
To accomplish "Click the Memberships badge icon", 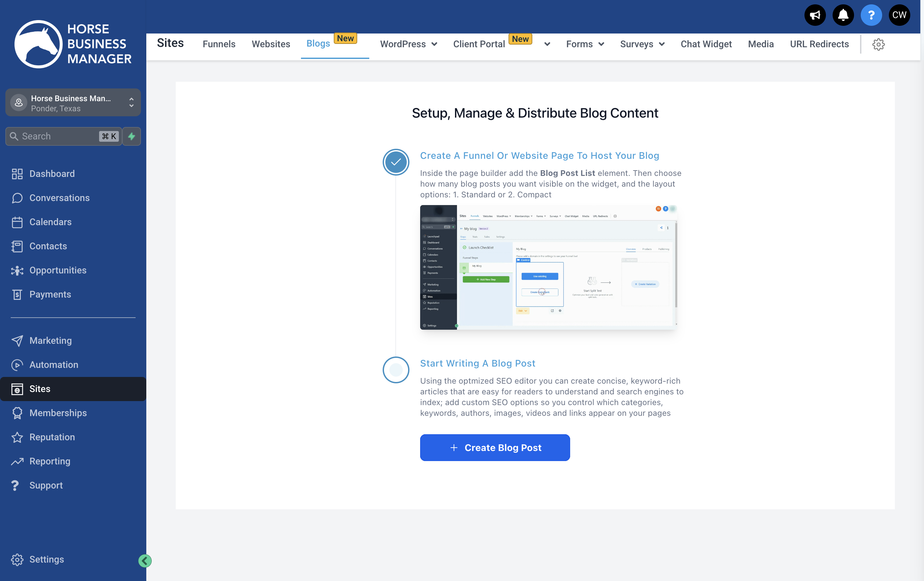I will pyautogui.click(x=17, y=413).
